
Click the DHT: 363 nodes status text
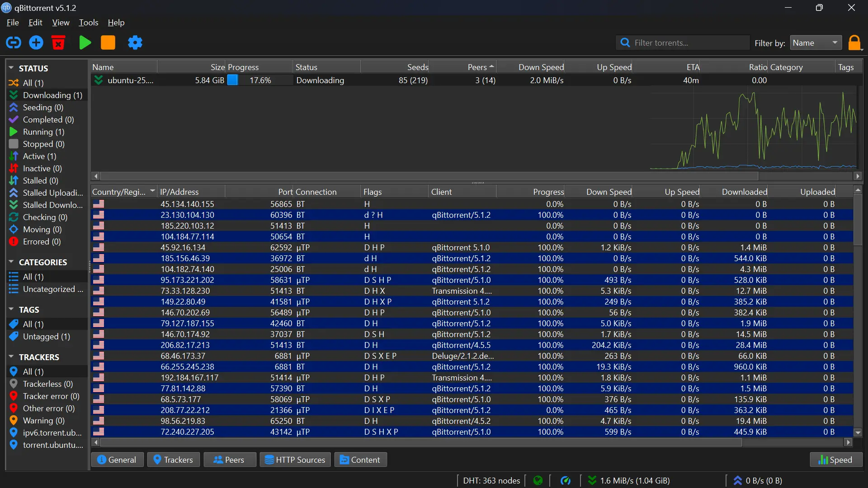(x=491, y=480)
